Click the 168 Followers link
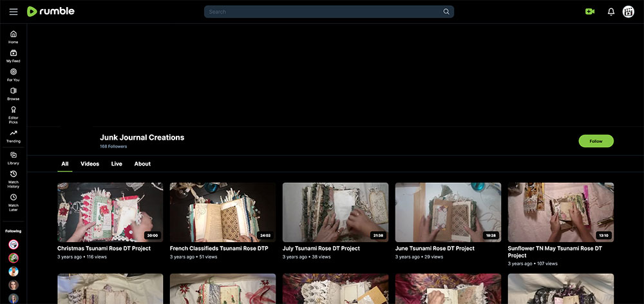 (113, 147)
